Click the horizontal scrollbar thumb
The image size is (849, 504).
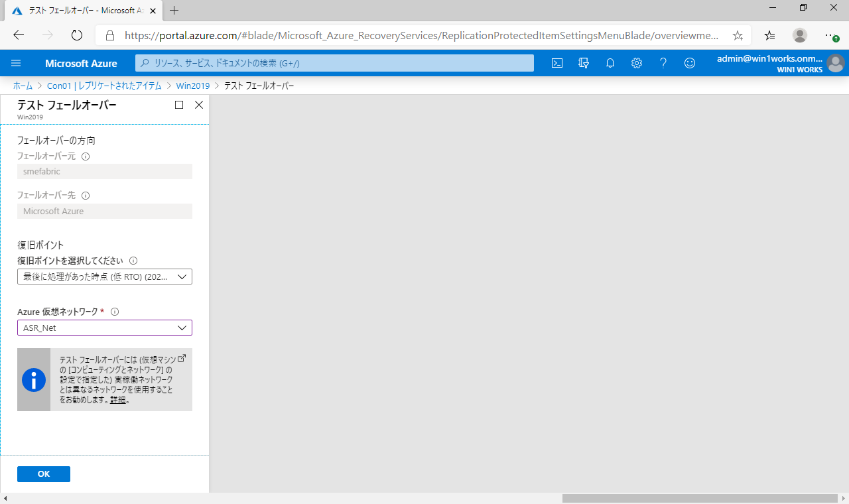coord(700,498)
